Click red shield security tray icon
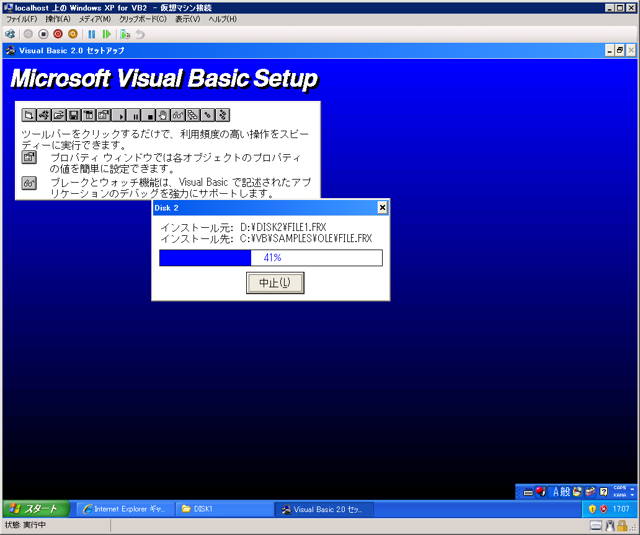Screen dimensions: 640x535 point(604,509)
